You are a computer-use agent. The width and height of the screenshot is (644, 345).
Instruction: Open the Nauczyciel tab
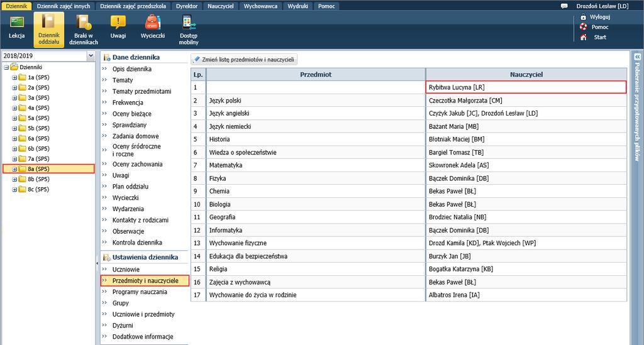click(221, 6)
